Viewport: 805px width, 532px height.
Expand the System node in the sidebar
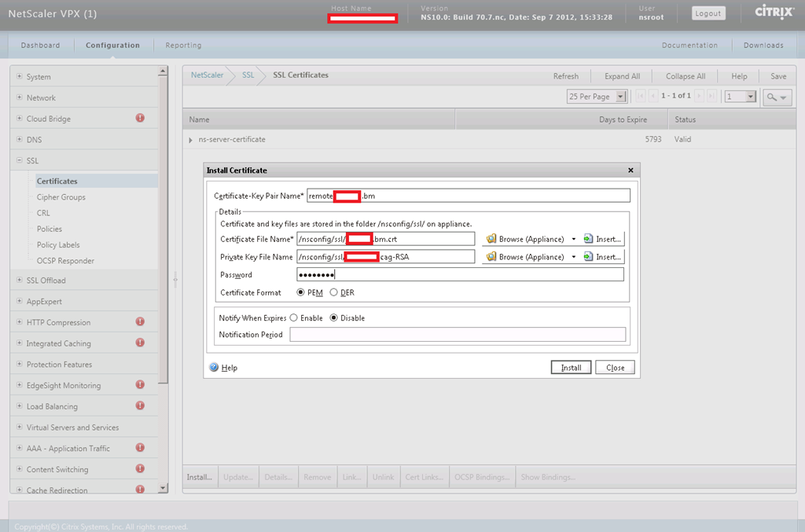(x=20, y=76)
